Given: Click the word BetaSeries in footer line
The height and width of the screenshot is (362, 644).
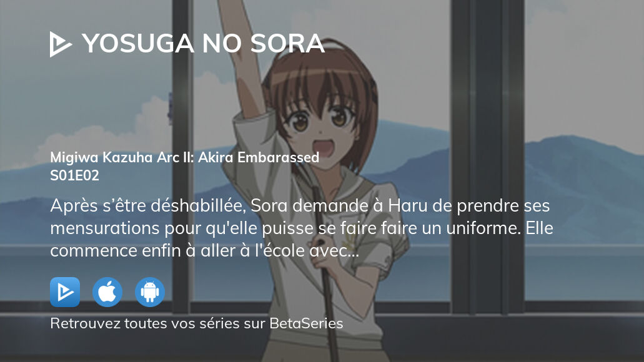Looking at the screenshot, I should click(306, 323).
